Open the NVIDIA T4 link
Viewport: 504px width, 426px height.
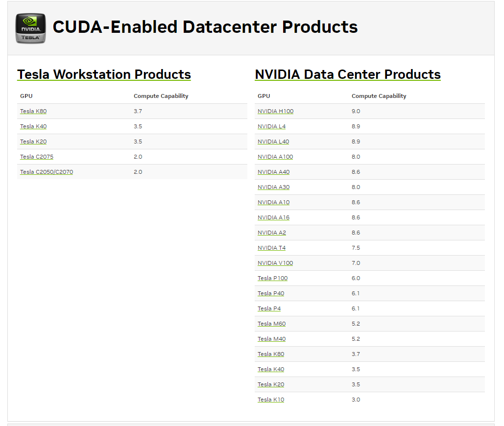(x=271, y=248)
